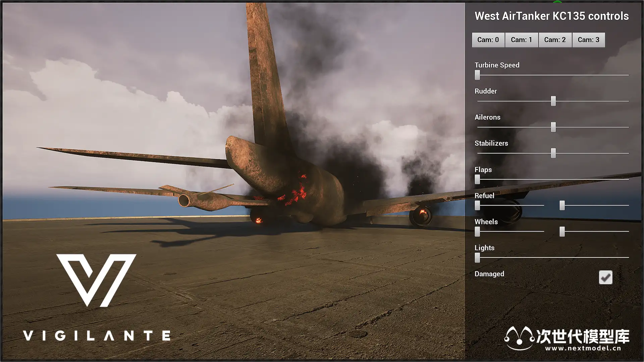Click the VIGILANTE wordmark text
Viewport: 644px width, 362px height.
[x=97, y=336]
